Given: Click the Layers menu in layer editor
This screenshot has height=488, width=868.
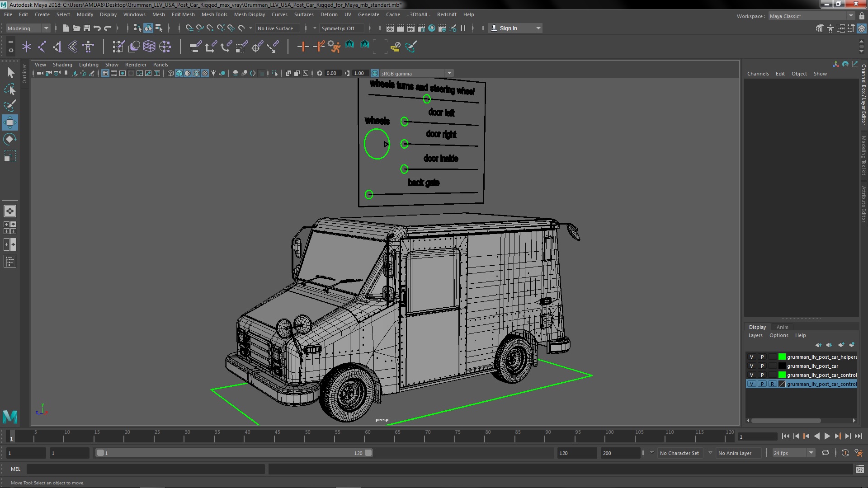Looking at the screenshot, I should pos(755,335).
